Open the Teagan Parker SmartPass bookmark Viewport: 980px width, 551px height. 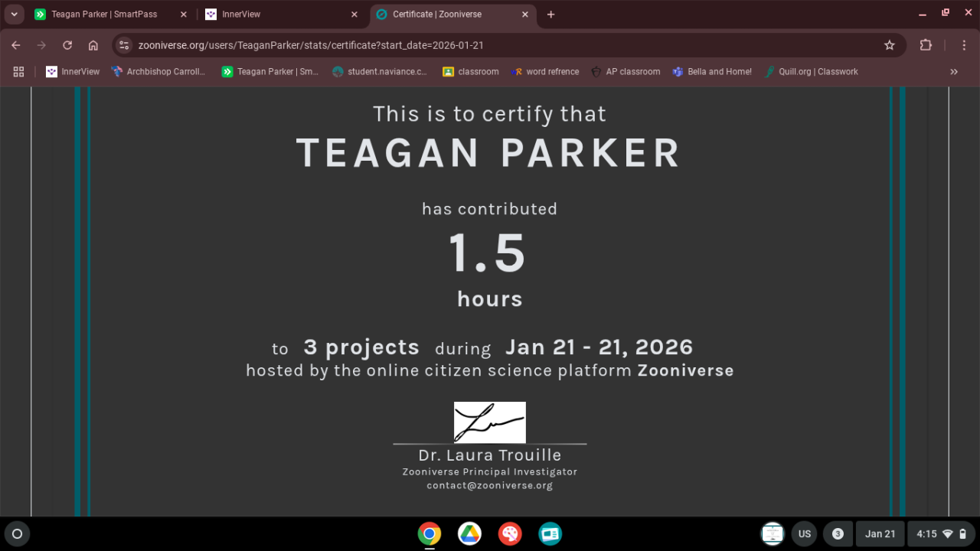(x=269, y=71)
